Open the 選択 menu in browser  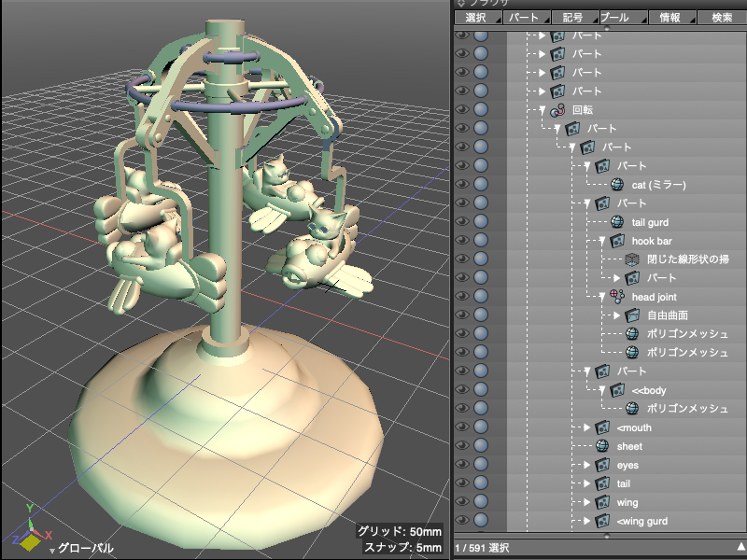(x=476, y=17)
